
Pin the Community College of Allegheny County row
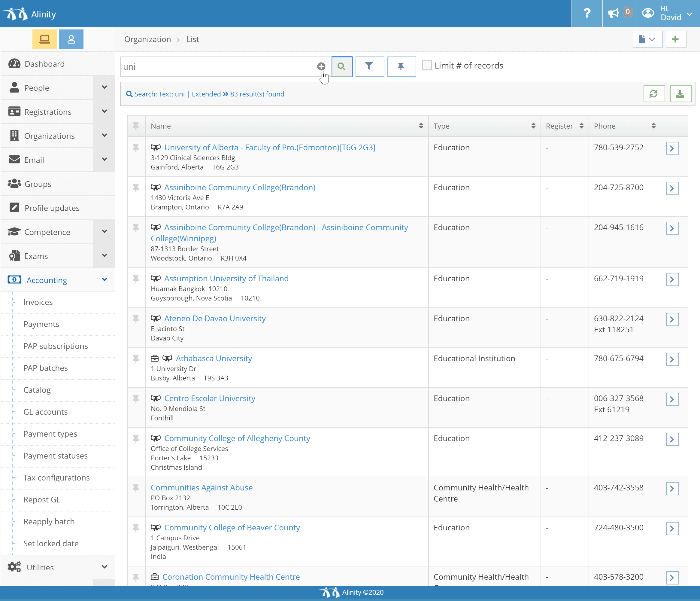coord(136,439)
